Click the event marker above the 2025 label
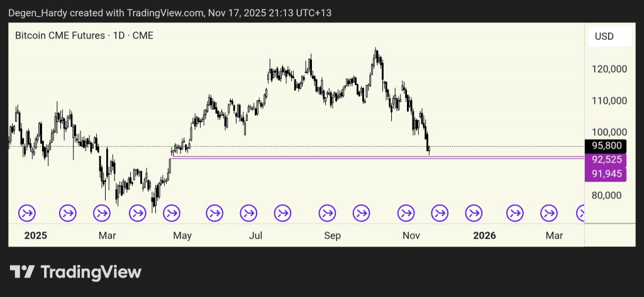 [28, 213]
